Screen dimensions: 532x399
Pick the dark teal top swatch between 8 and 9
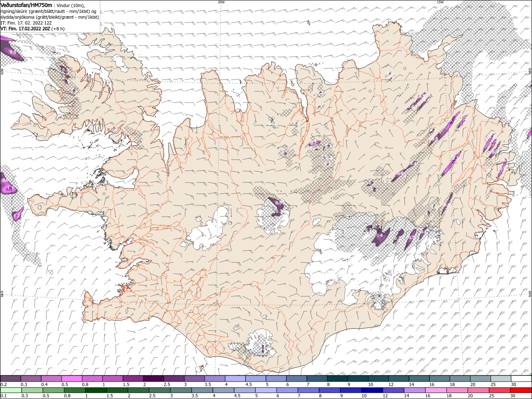pos(337,379)
